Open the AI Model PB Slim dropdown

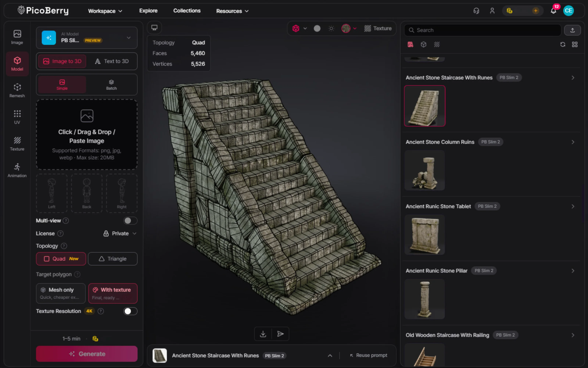(x=87, y=38)
